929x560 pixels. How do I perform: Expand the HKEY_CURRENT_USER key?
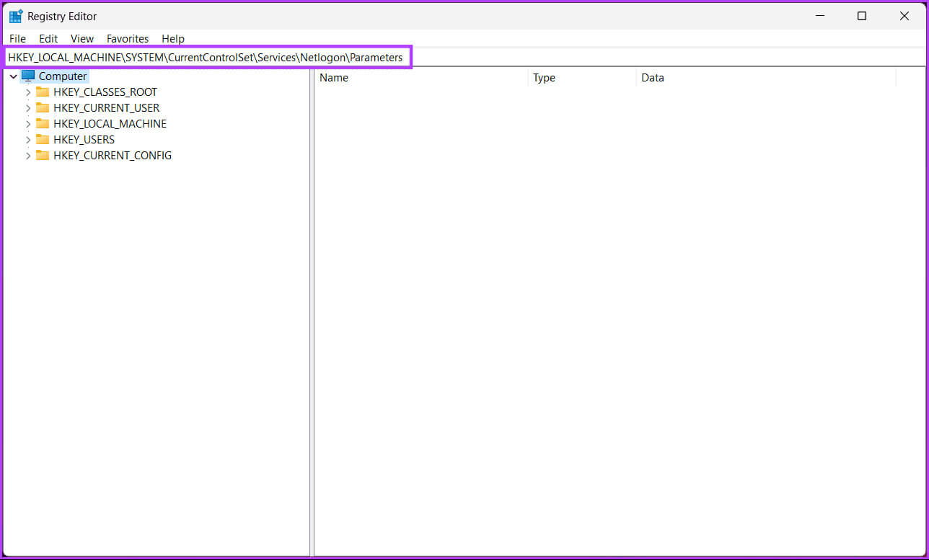(28, 108)
